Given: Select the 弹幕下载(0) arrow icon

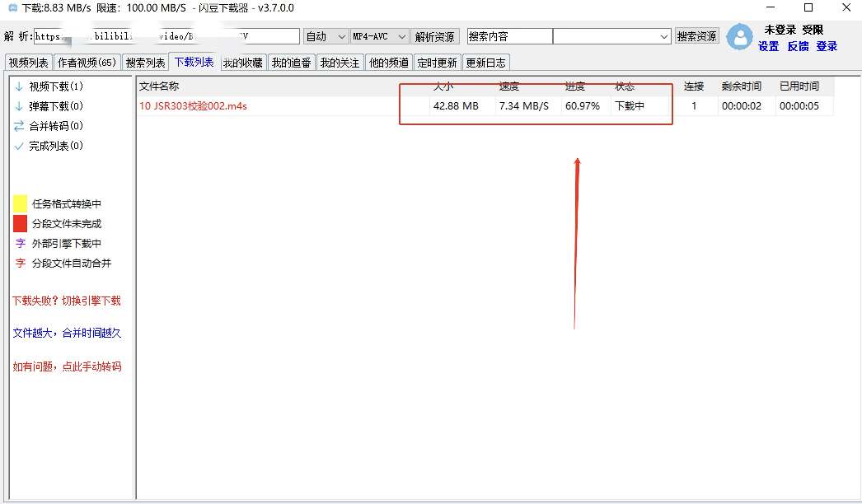Looking at the screenshot, I should tap(19, 106).
